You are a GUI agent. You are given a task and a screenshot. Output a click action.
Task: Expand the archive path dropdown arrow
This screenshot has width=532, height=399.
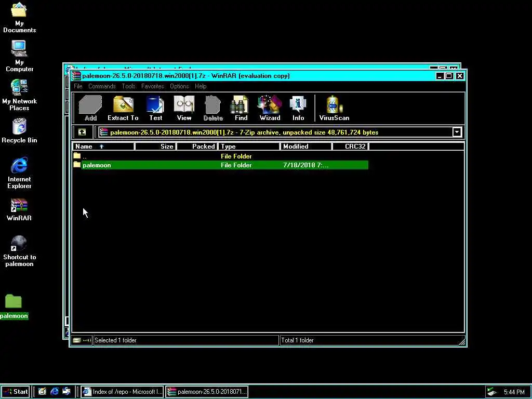click(457, 132)
